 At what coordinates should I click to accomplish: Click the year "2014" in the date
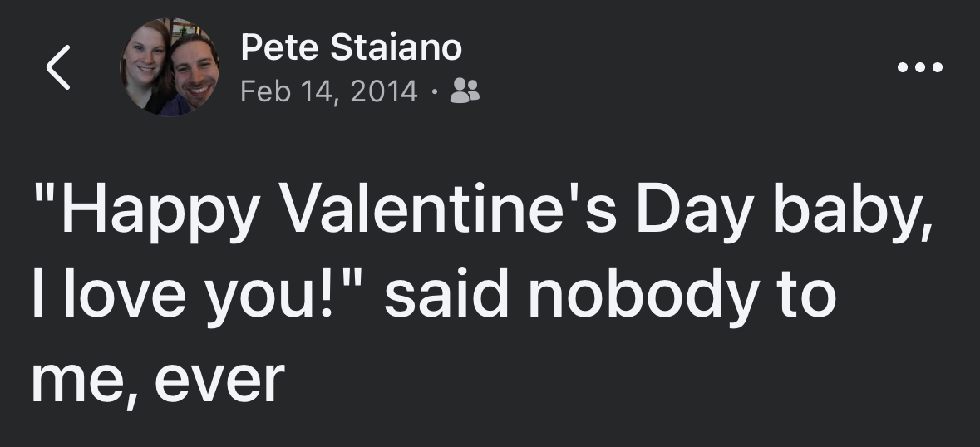click(384, 91)
